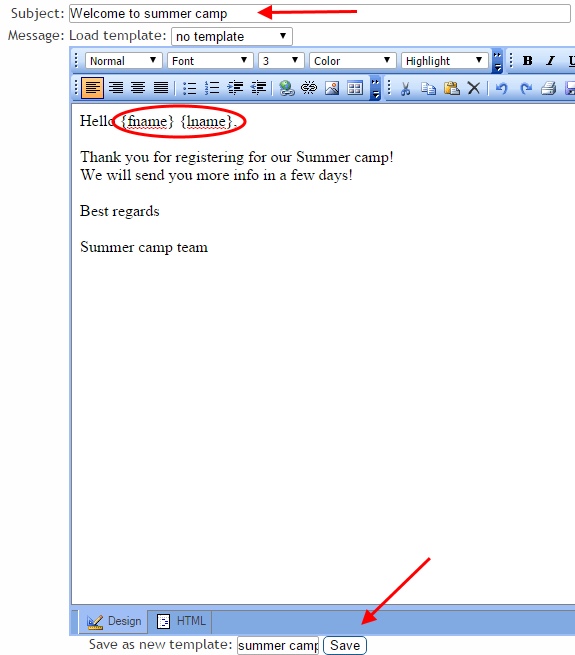The width and height of the screenshot is (575, 655).
Task: Select the justify alignment icon
Action: click(x=161, y=88)
